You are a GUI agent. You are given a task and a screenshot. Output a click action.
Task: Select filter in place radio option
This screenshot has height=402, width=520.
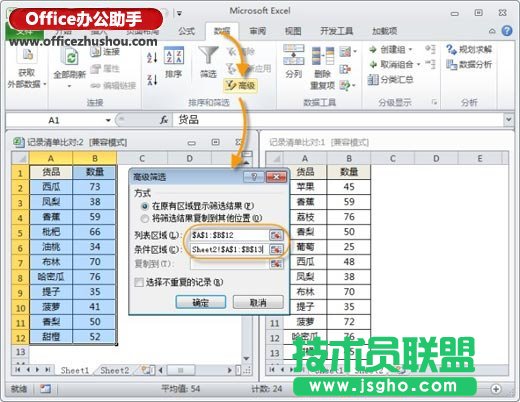coord(145,206)
